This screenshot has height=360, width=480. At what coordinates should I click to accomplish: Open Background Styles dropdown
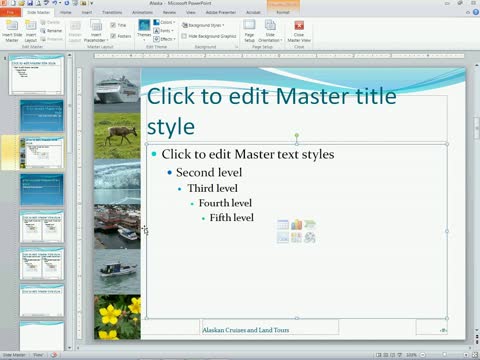tap(203, 25)
